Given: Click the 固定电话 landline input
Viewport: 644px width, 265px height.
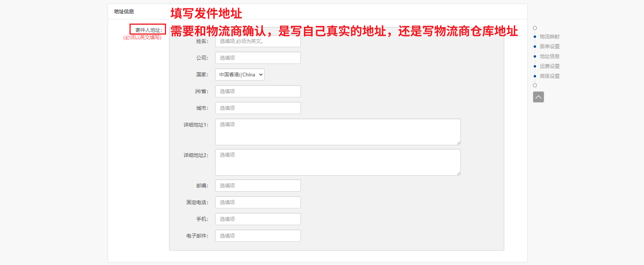Looking at the screenshot, I should pyautogui.click(x=258, y=202).
